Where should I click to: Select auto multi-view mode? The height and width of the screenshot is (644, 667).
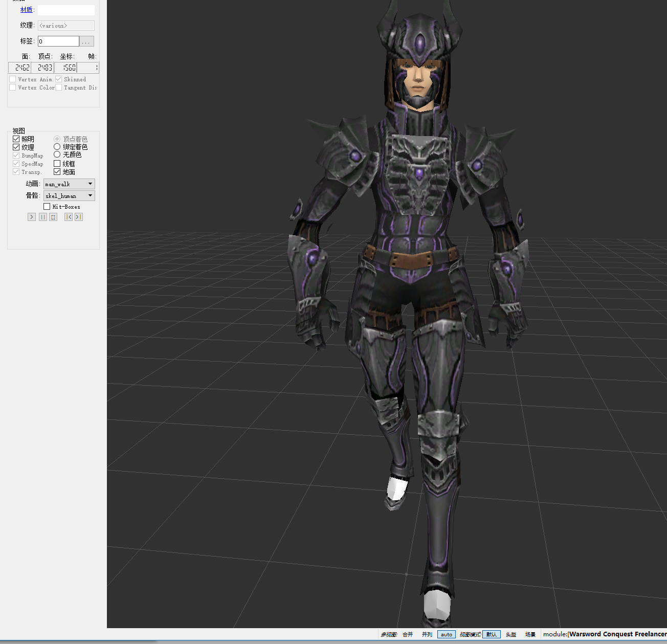point(447,634)
